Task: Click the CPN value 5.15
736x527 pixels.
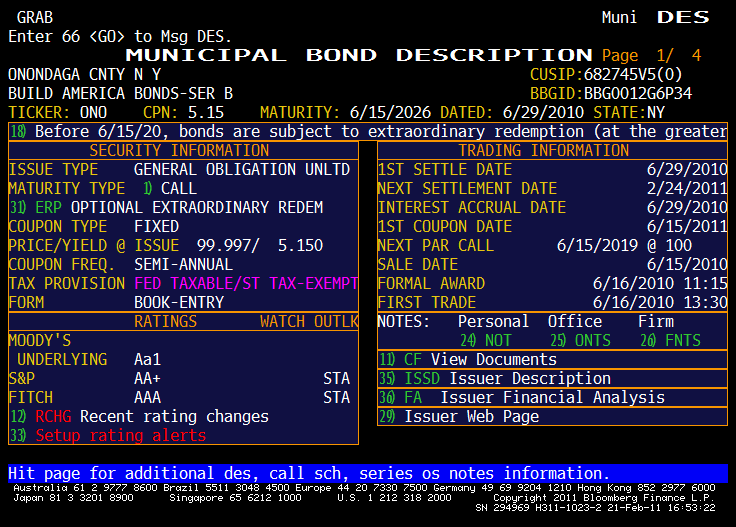Action: coord(206,112)
